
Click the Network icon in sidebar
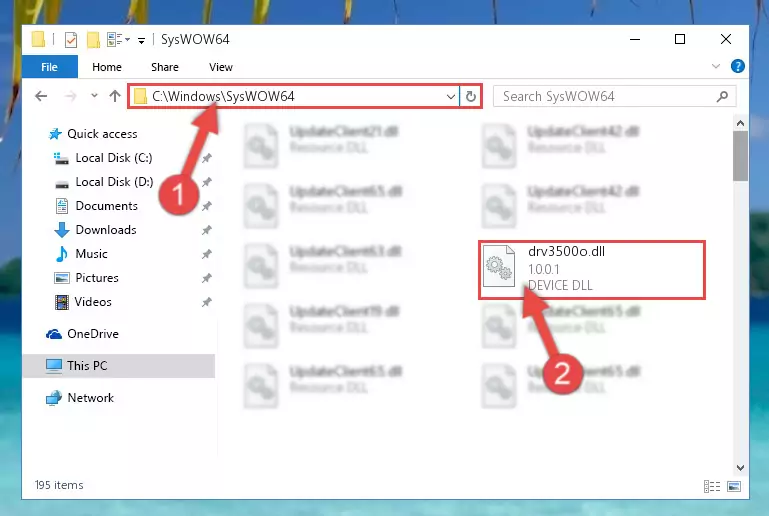click(x=54, y=398)
